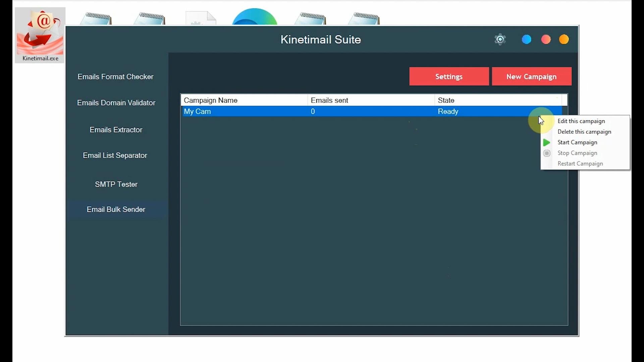Open the Emails Format Checker tool
This screenshot has height=362, width=644.
(x=115, y=76)
